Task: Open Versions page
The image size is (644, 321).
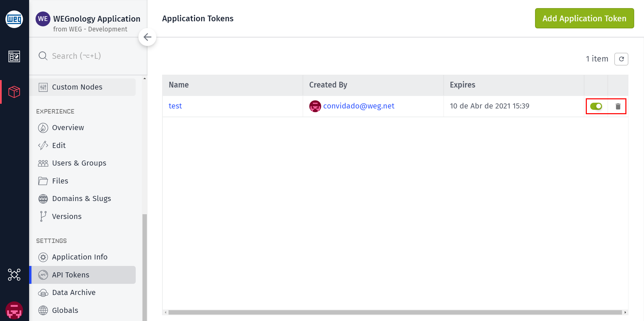Action: point(83,216)
